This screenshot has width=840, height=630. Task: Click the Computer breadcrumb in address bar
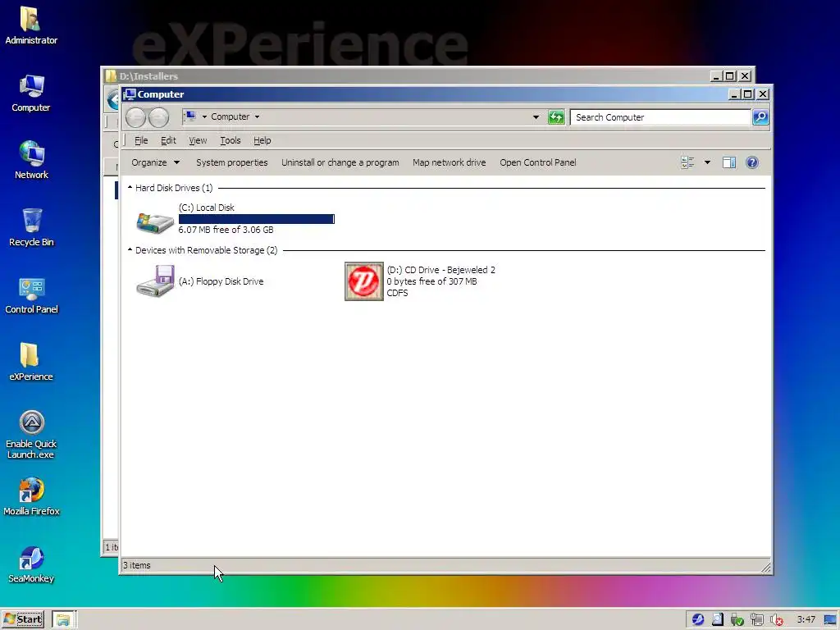click(230, 116)
